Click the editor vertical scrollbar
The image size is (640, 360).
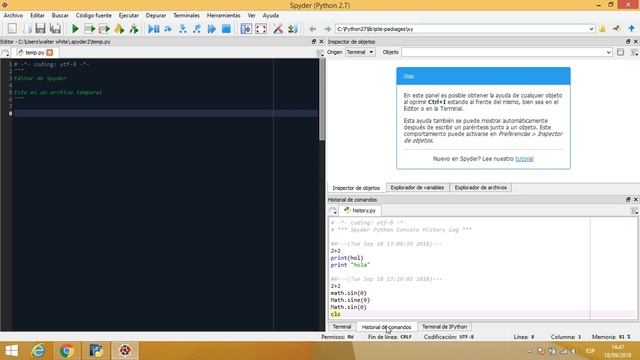coord(322,100)
